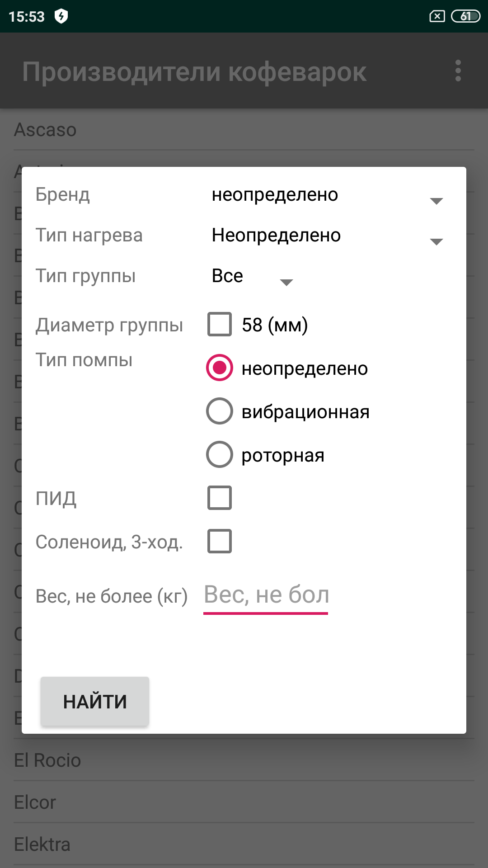Viewport: 488px width, 868px height.
Task: Tick the Соленоид, 3-ход. checkbox
Action: tap(220, 541)
